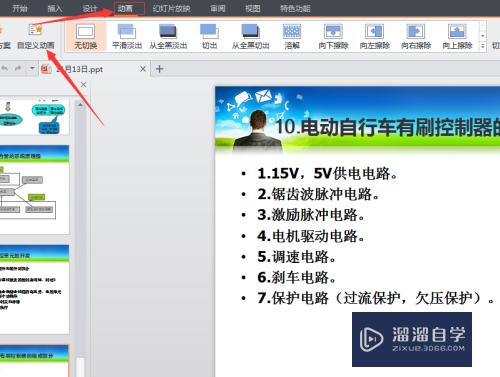
Task: Choose the 从全黑切出 transition
Action: [x=251, y=37]
